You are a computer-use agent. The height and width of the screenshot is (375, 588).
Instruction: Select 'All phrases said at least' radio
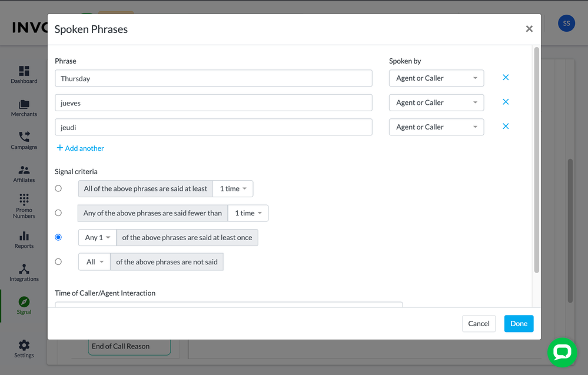click(58, 188)
